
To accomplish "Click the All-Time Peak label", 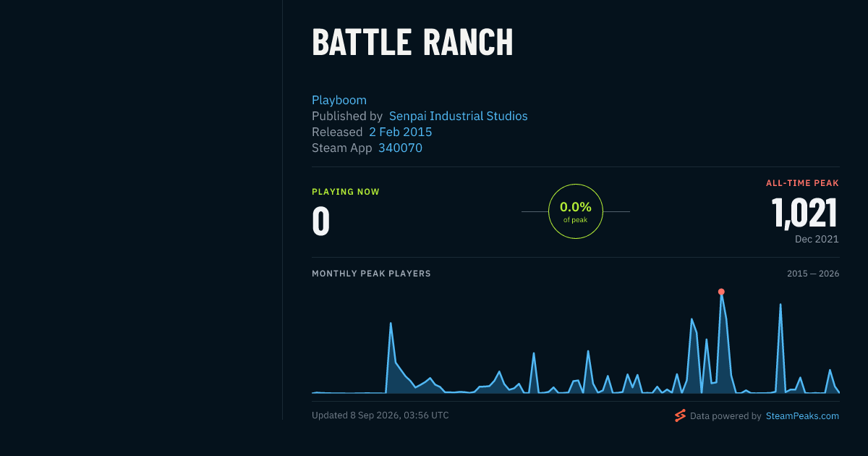I will point(802,183).
